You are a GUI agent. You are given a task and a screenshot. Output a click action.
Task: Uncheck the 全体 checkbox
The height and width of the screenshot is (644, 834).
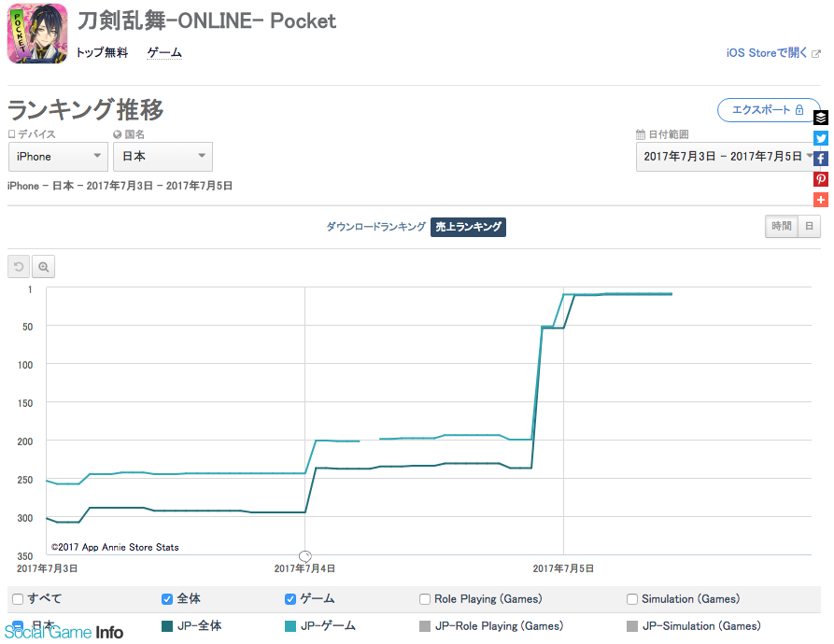167,599
